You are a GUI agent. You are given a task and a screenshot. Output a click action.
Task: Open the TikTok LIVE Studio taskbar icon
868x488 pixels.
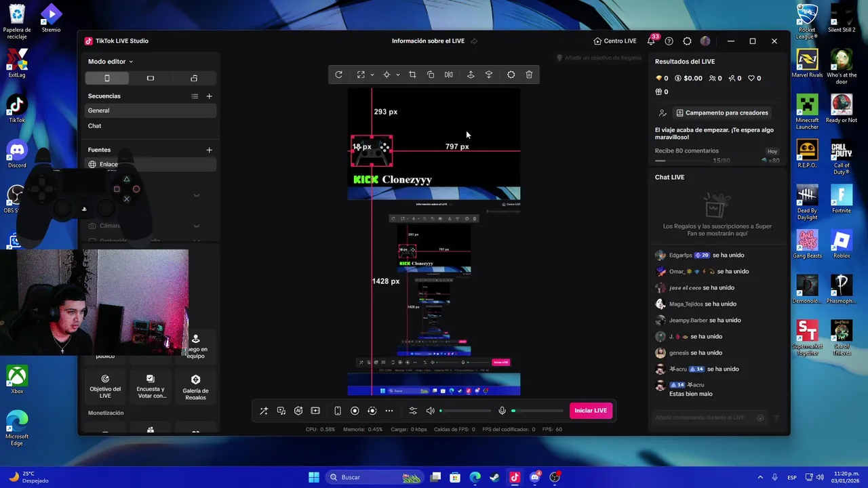pos(515,477)
